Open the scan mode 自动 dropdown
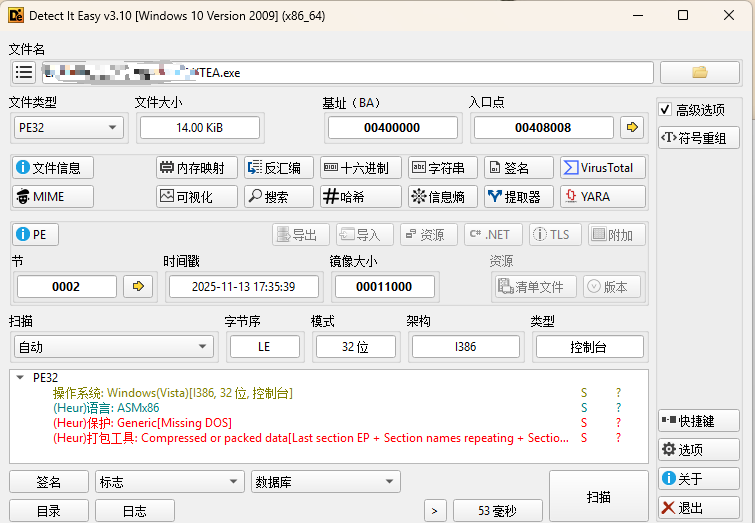Viewport: 755px width, 523px height. [x=113, y=347]
